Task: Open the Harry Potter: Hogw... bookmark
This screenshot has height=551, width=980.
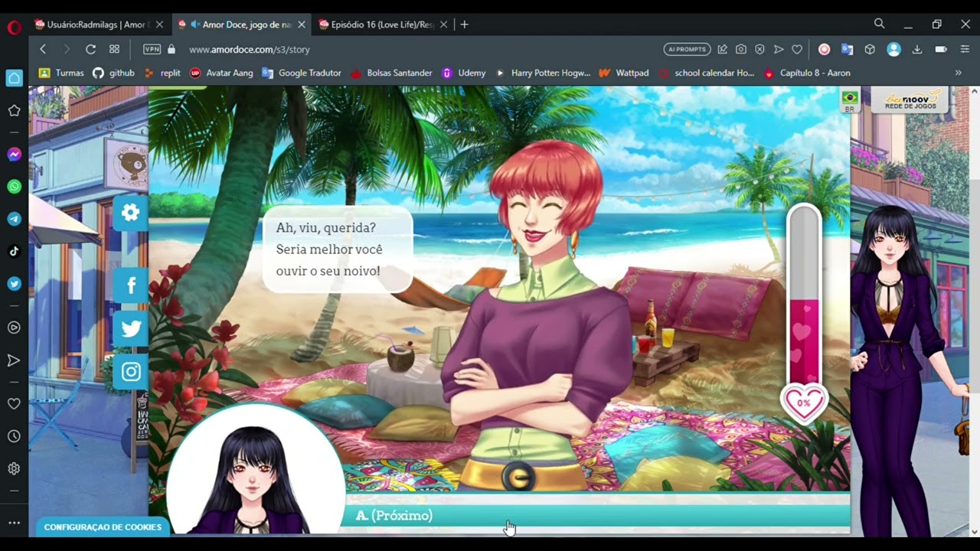Action: 542,73
